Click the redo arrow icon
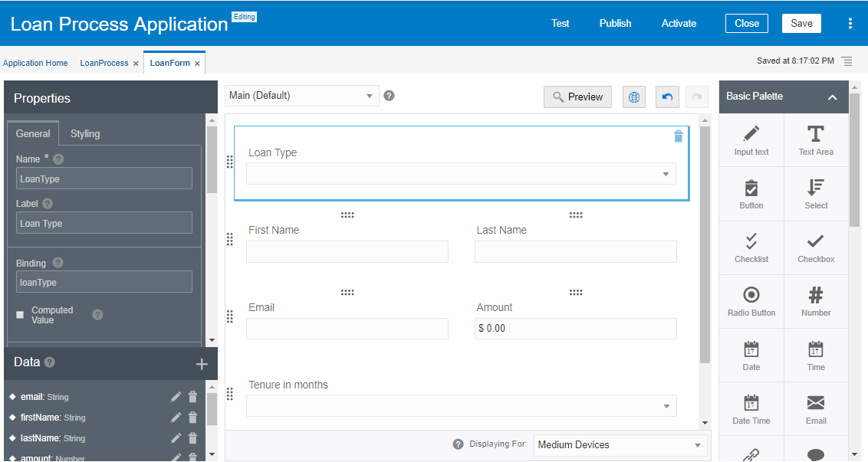The width and height of the screenshot is (868, 462). 697,97
